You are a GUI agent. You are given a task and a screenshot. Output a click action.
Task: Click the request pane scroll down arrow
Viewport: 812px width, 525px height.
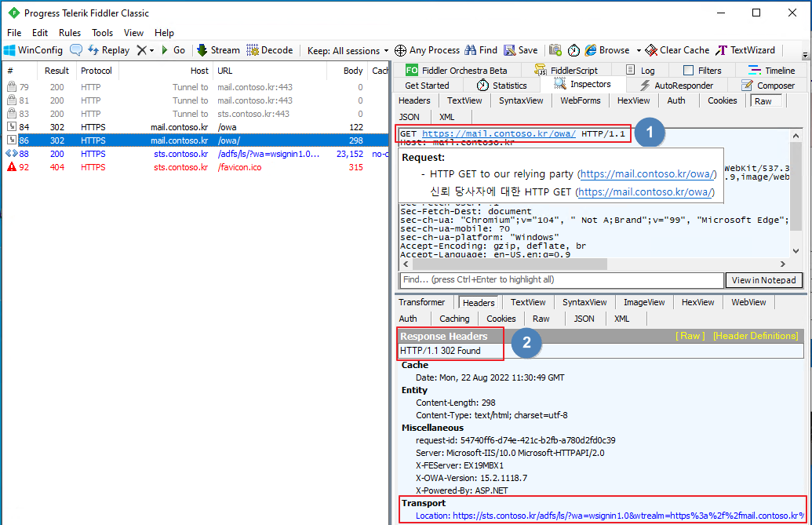coord(796,251)
